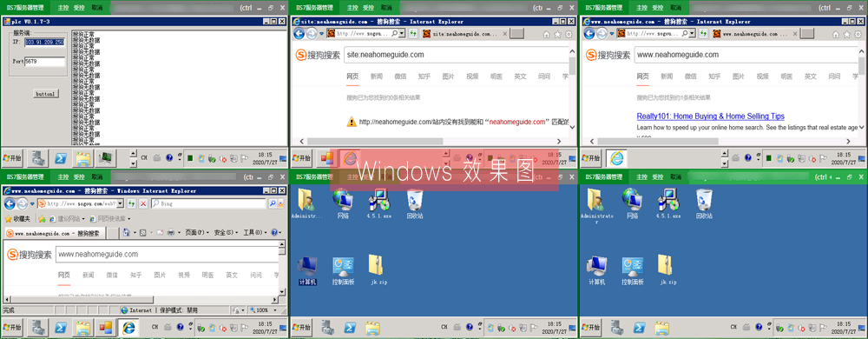
Task: Open 4.5.1.exe on desktop with highlighted 计算机
Action: 380,204
